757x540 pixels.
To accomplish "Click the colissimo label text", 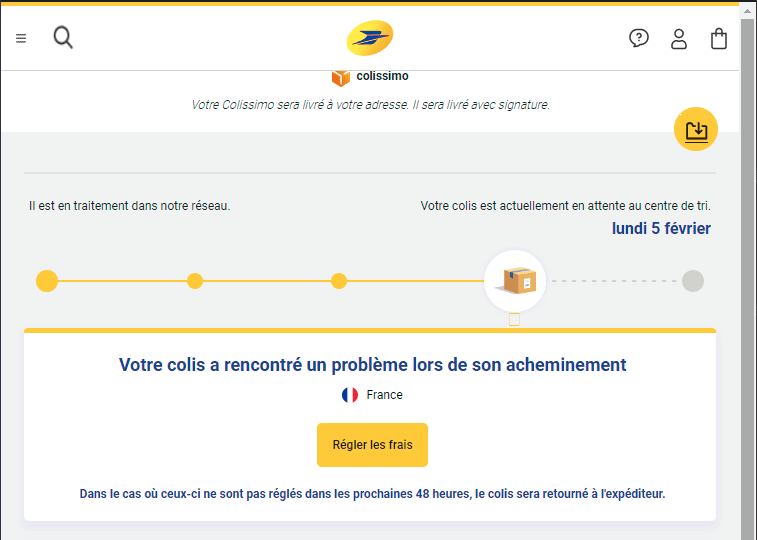I will (x=382, y=76).
